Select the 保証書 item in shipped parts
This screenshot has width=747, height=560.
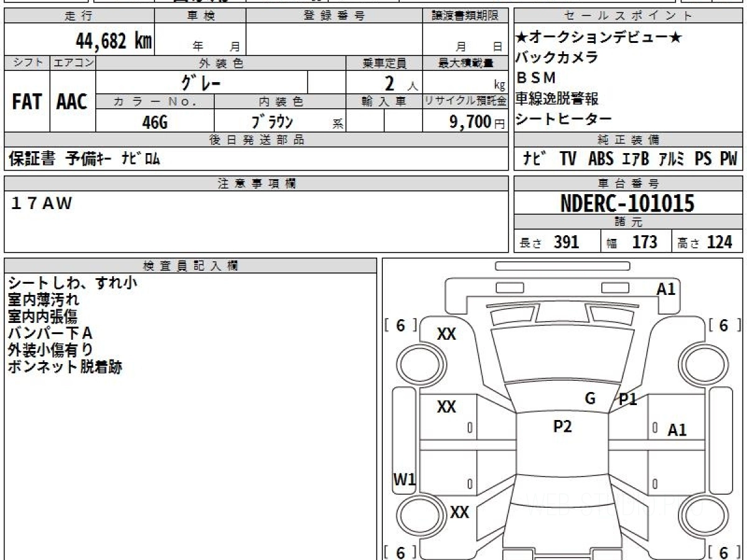pos(32,159)
